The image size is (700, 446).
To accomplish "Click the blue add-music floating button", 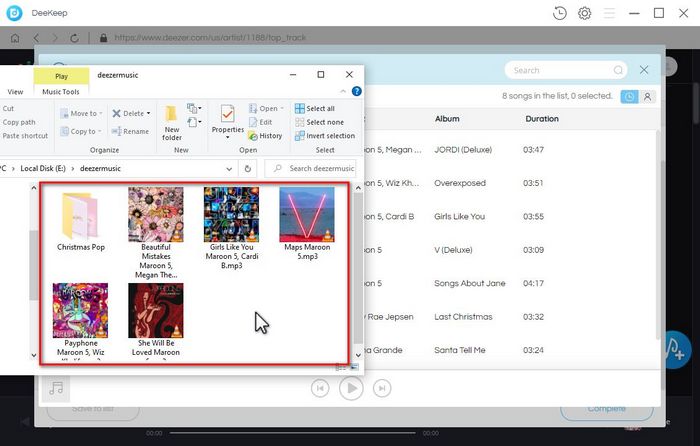I will (674, 350).
